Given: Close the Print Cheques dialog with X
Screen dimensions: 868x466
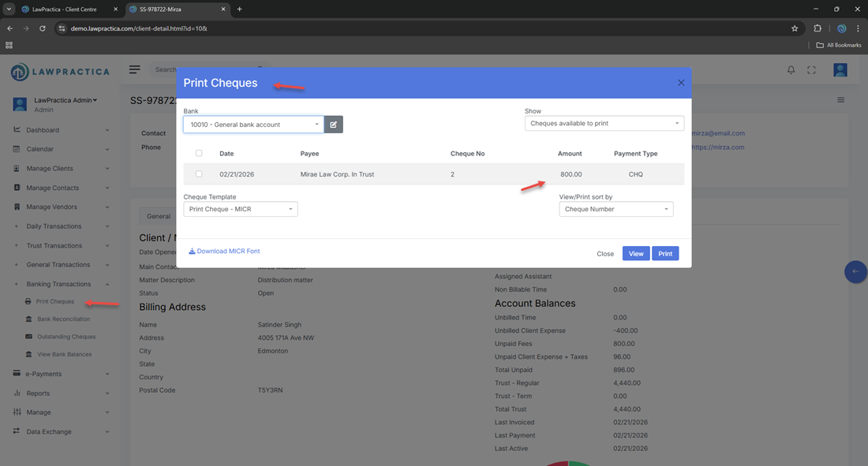Looking at the screenshot, I should [x=681, y=83].
